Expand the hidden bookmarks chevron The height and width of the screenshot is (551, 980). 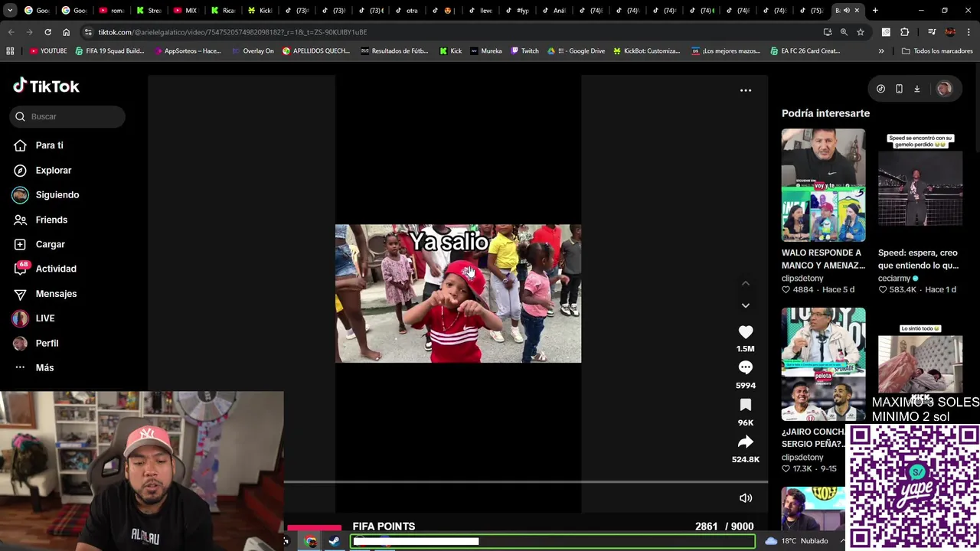click(x=881, y=51)
